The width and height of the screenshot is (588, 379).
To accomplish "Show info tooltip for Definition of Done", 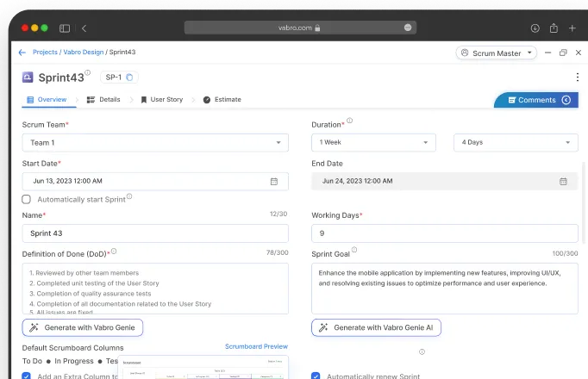I will coord(114,252).
